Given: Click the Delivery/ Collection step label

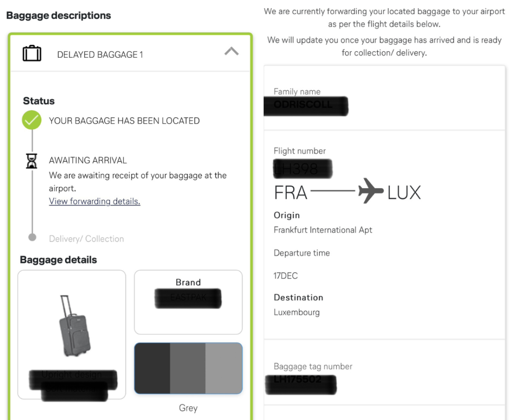Looking at the screenshot, I should pos(87,239).
